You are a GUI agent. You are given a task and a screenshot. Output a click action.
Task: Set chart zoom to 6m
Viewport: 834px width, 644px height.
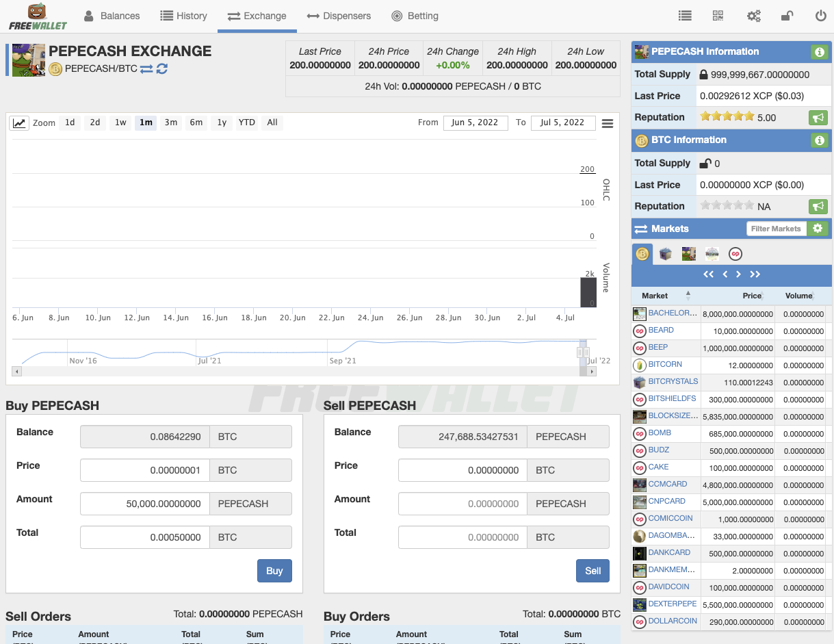[x=196, y=123]
